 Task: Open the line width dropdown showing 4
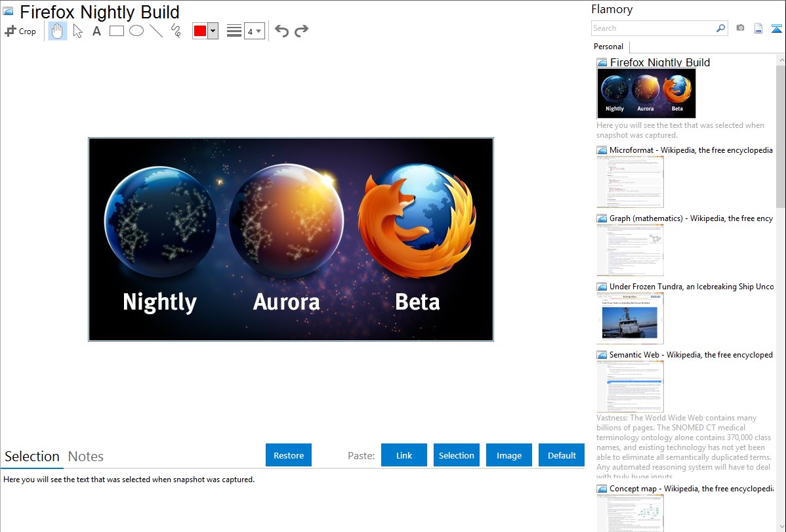click(x=255, y=31)
